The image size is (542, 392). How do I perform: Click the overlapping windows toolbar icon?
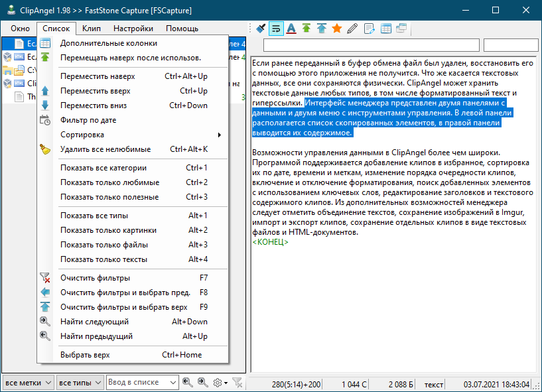(x=401, y=29)
